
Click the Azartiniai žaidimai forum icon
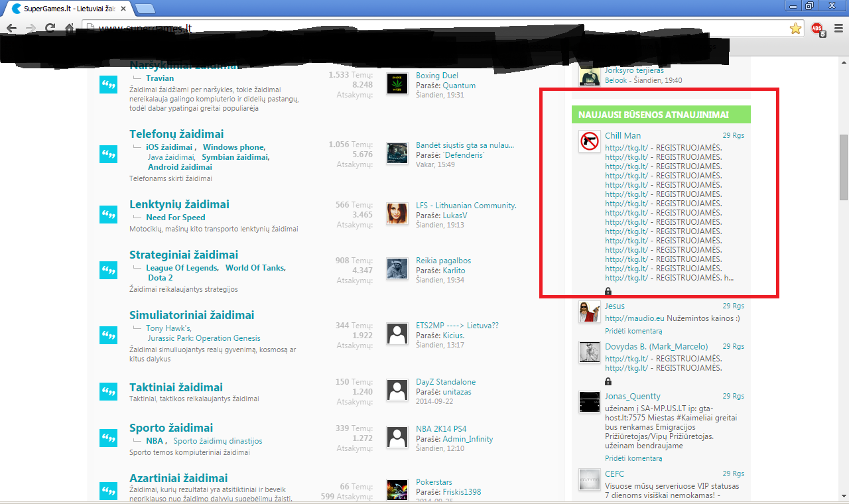coord(108,491)
